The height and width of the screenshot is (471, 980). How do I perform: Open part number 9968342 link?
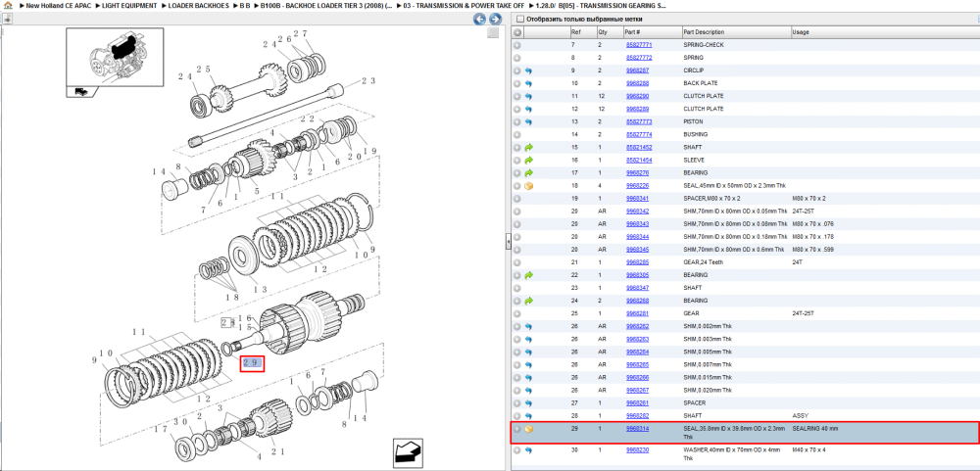[638, 212]
